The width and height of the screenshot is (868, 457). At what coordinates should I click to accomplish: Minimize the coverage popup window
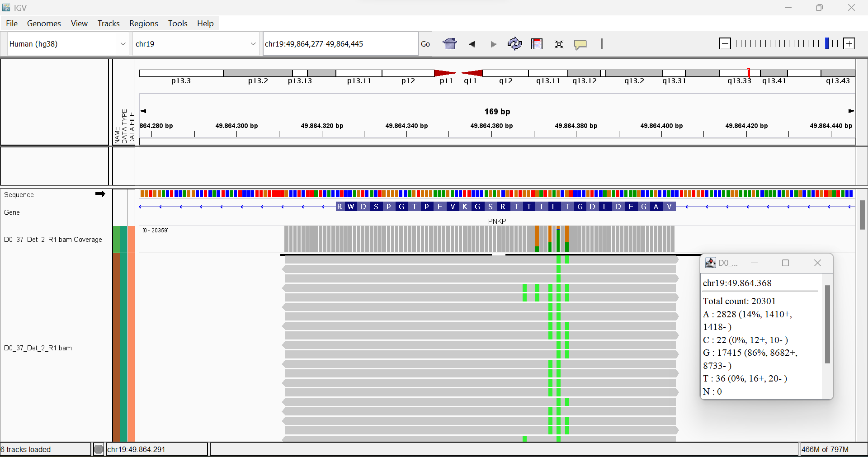coord(754,263)
